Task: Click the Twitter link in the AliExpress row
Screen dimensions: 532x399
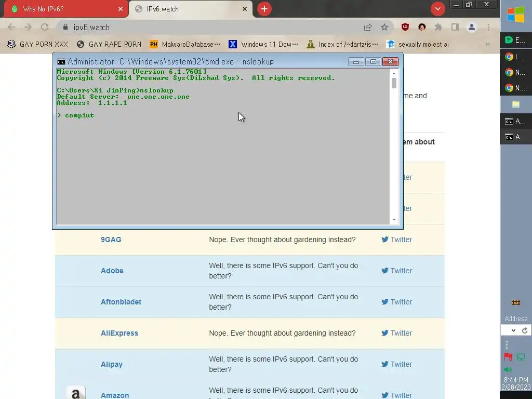Action: pyautogui.click(x=396, y=333)
